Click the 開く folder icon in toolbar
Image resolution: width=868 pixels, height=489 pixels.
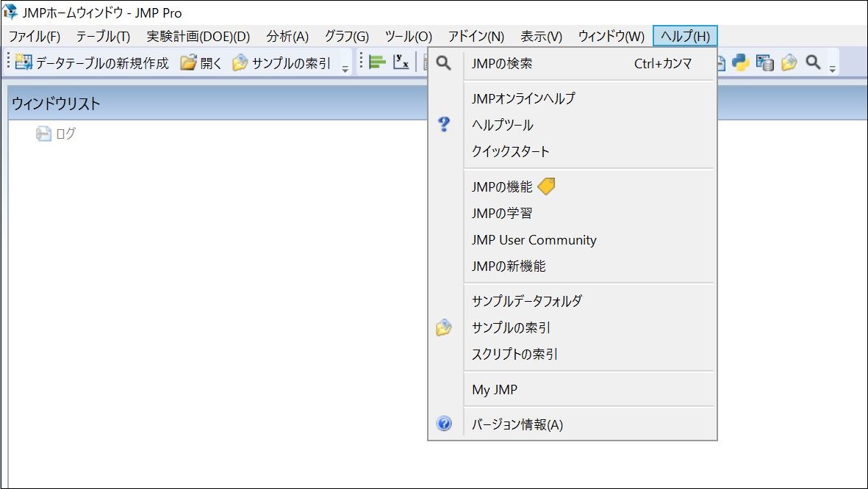pyautogui.click(x=190, y=62)
